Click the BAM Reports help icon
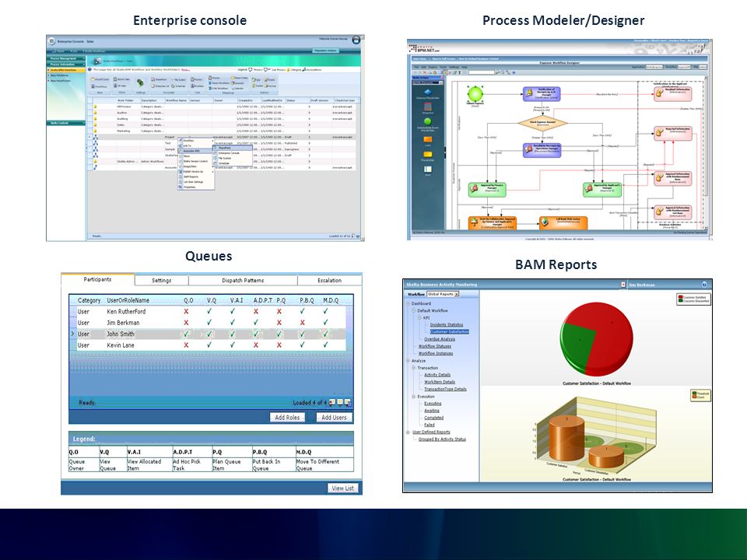Image resolution: width=747 pixels, height=560 pixels. tap(704, 285)
